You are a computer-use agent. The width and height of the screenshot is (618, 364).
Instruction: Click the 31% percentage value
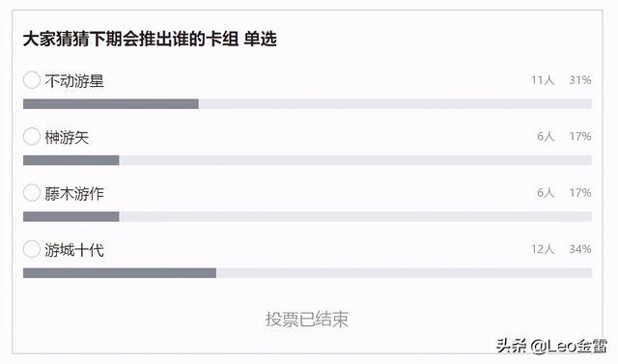(579, 80)
